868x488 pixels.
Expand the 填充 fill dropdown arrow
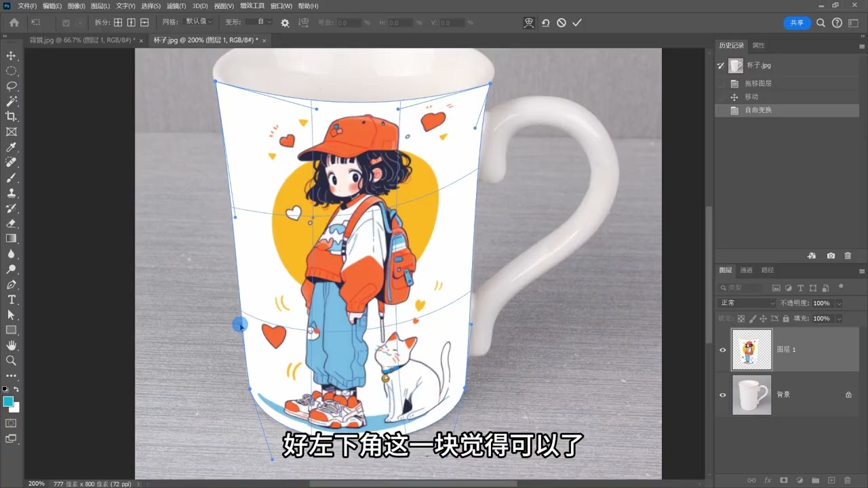click(839, 319)
